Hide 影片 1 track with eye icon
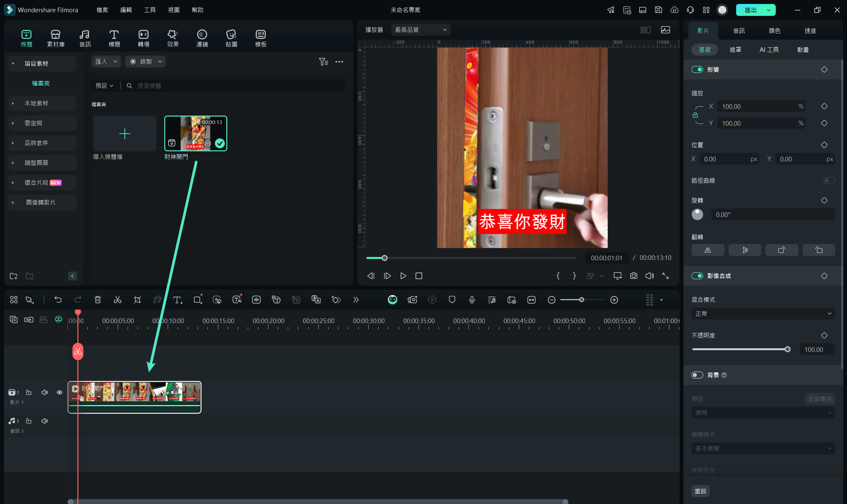Viewport: 847px width, 504px height. click(x=60, y=392)
